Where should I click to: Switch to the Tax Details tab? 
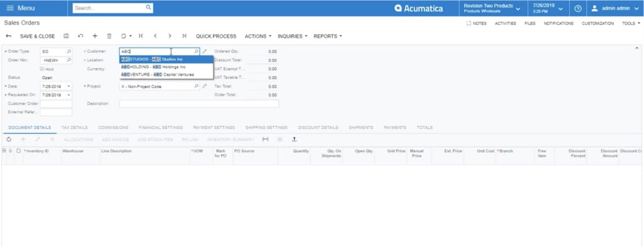tap(74, 128)
